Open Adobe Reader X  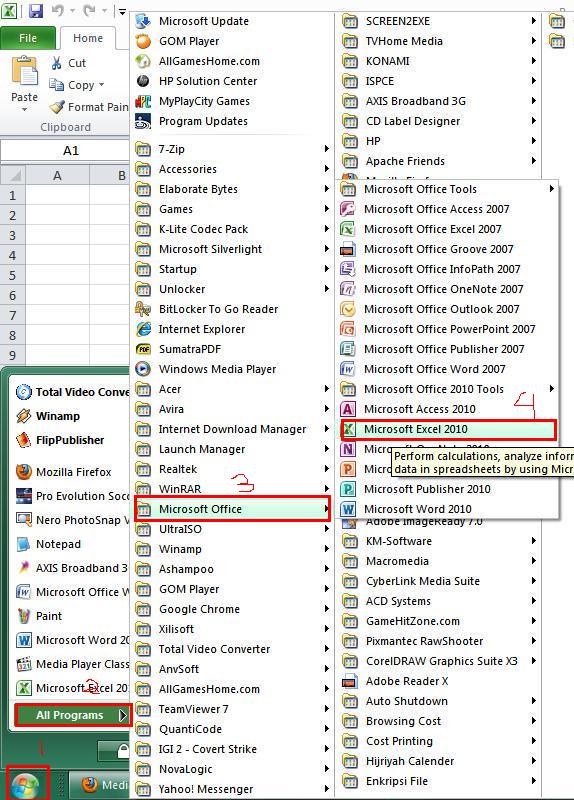[395, 681]
